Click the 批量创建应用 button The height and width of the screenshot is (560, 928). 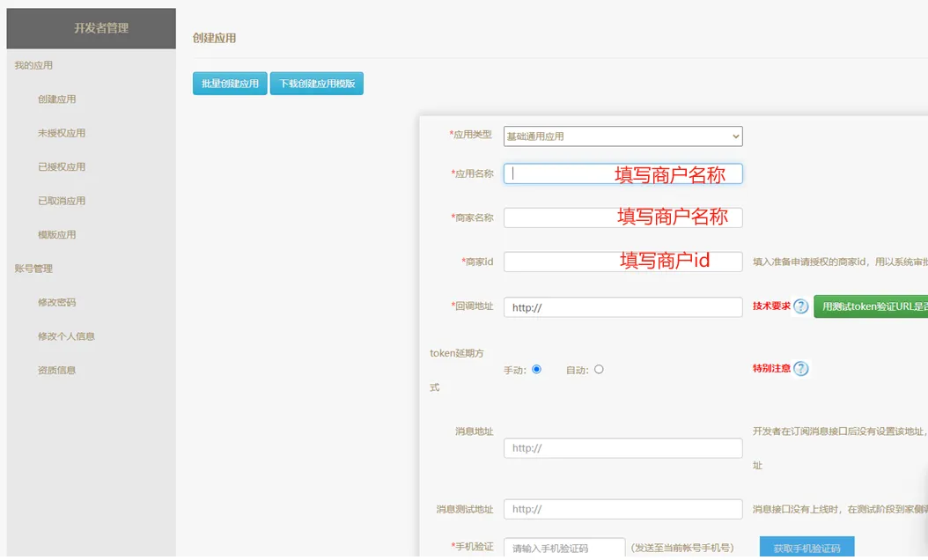(x=229, y=83)
